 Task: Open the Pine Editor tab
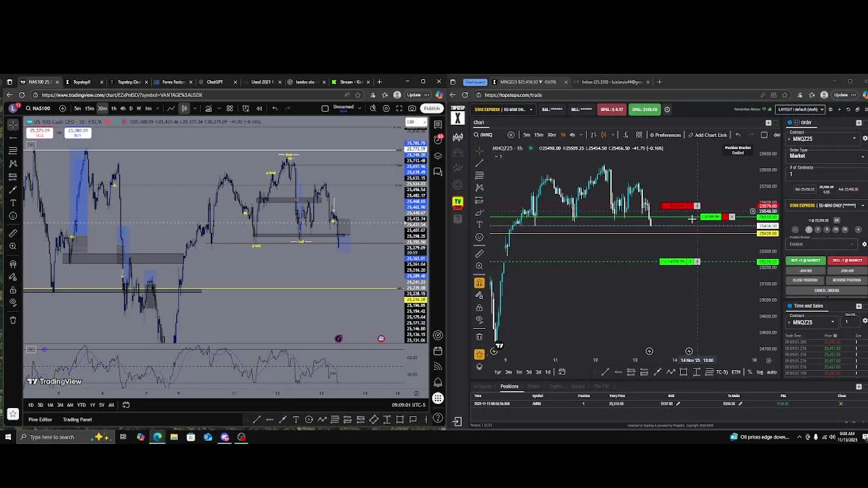tap(40, 420)
